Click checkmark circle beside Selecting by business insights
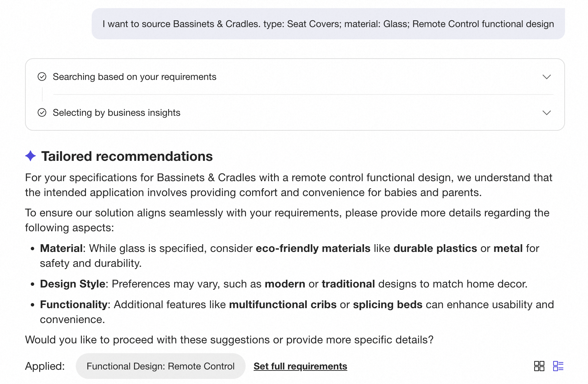This screenshot has width=588, height=384. (42, 113)
